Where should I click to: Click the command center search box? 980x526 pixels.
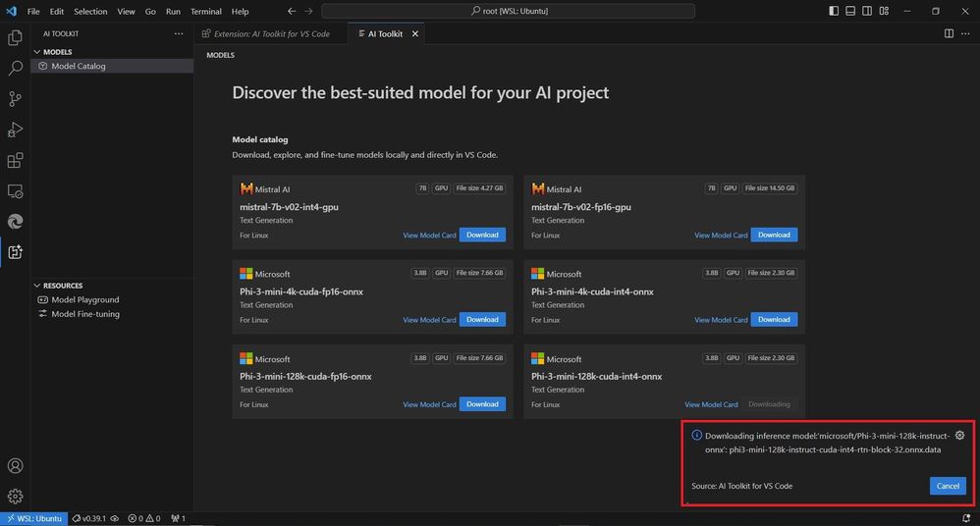[508, 11]
